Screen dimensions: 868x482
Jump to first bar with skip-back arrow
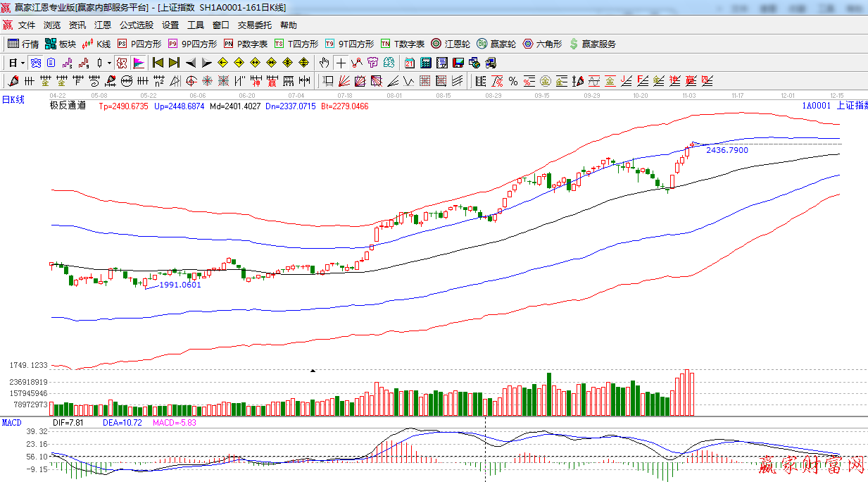(x=158, y=63)
